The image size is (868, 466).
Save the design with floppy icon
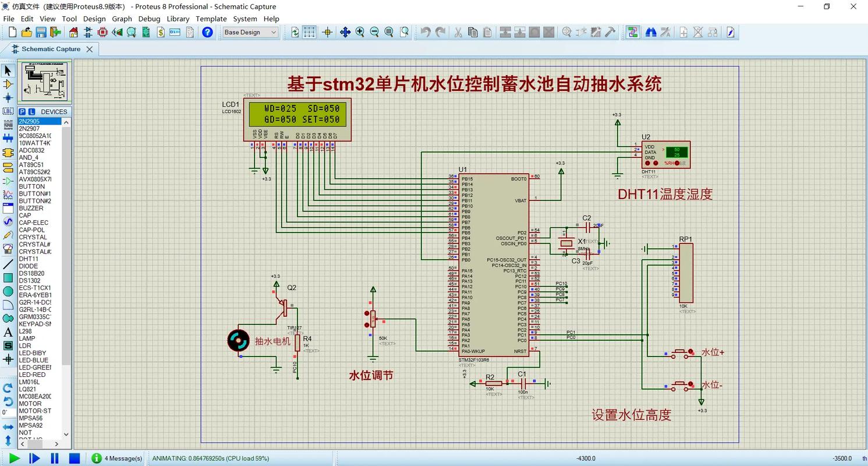41,33
